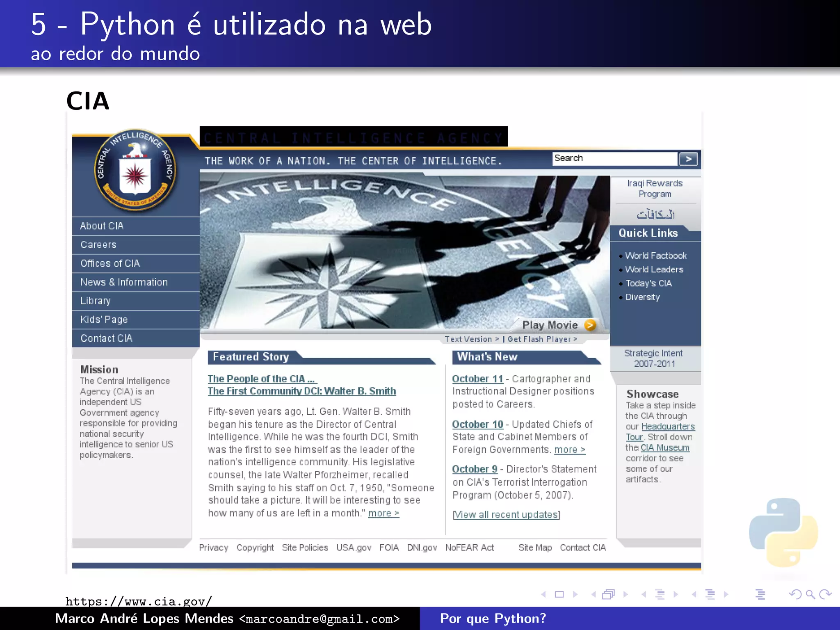Click FOIA in the footer
Viewport: 840px width, 630px height.
pos(389,548)
